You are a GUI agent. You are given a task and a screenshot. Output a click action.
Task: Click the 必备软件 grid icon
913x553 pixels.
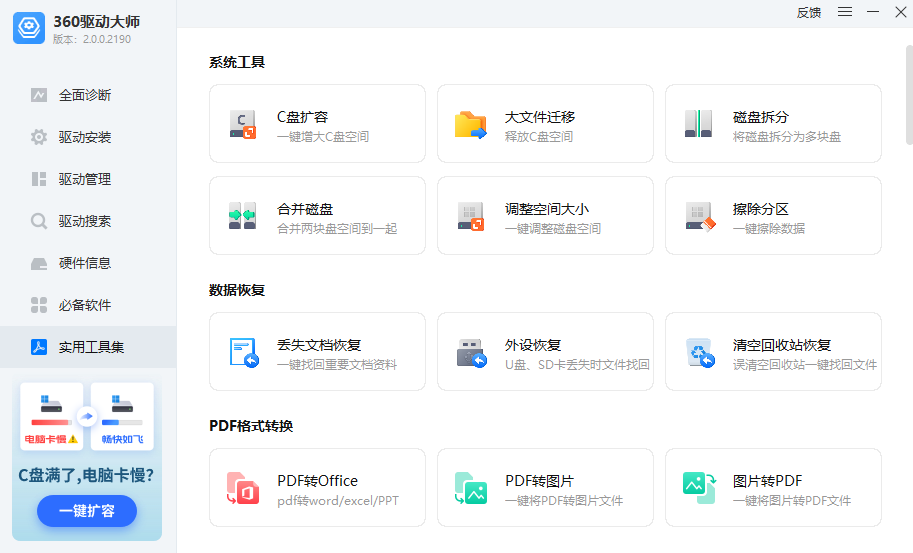click(39, 305)
